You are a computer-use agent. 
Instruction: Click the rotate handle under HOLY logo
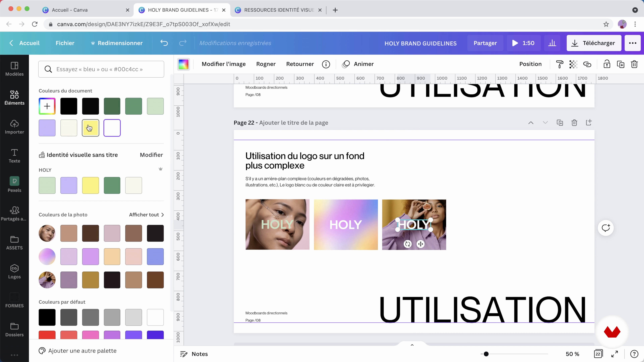coord(408,244)
